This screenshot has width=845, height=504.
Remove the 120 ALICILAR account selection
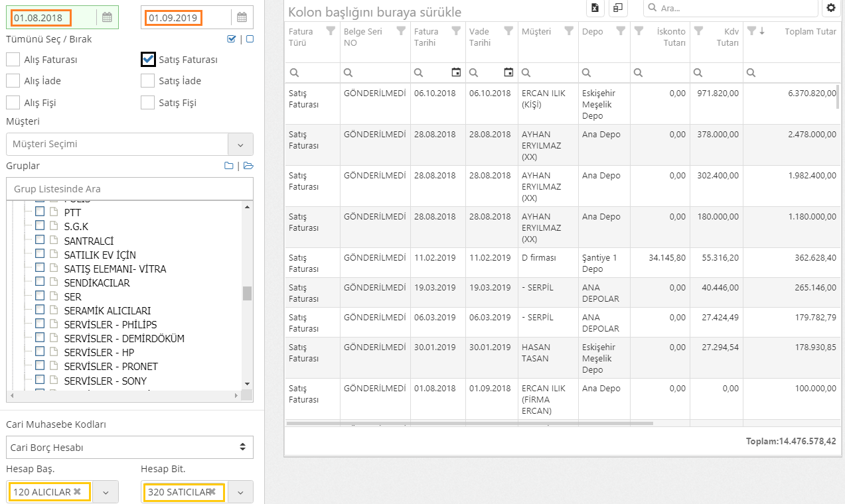click(77, 491)
